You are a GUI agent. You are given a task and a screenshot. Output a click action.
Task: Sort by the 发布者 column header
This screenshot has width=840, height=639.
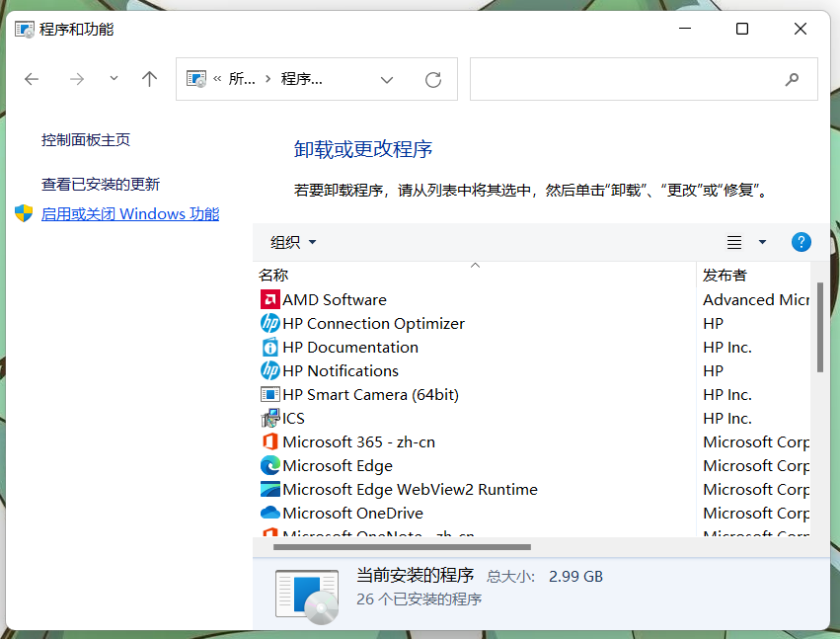753,275
